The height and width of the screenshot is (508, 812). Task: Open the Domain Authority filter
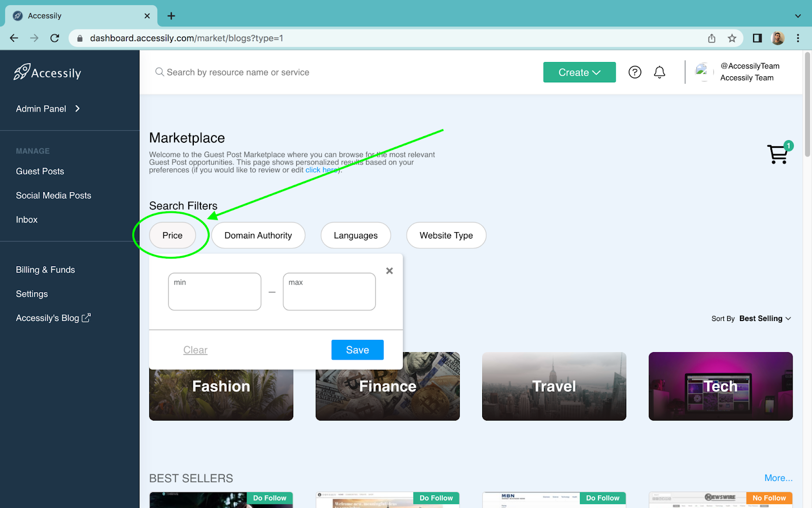point(258,235)
